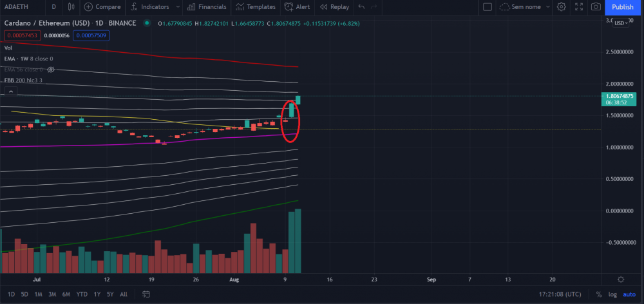Screen dimensions: 644x304
Task: Set date range to 3M
Action: [52, 294]
